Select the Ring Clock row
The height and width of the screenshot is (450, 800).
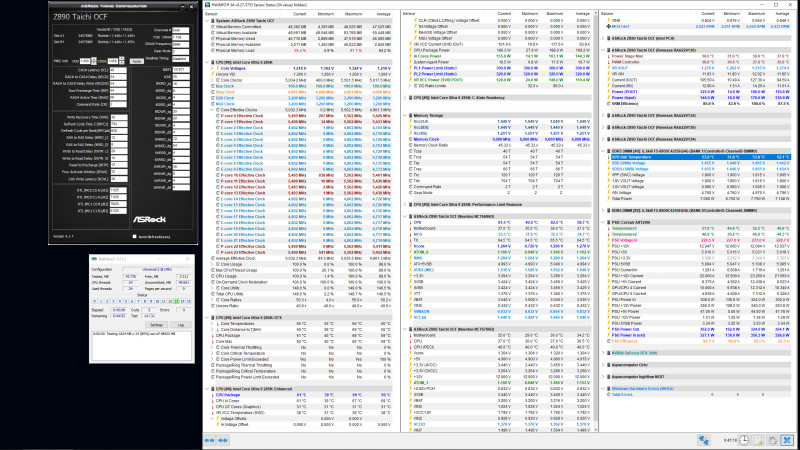click(301, 92)
